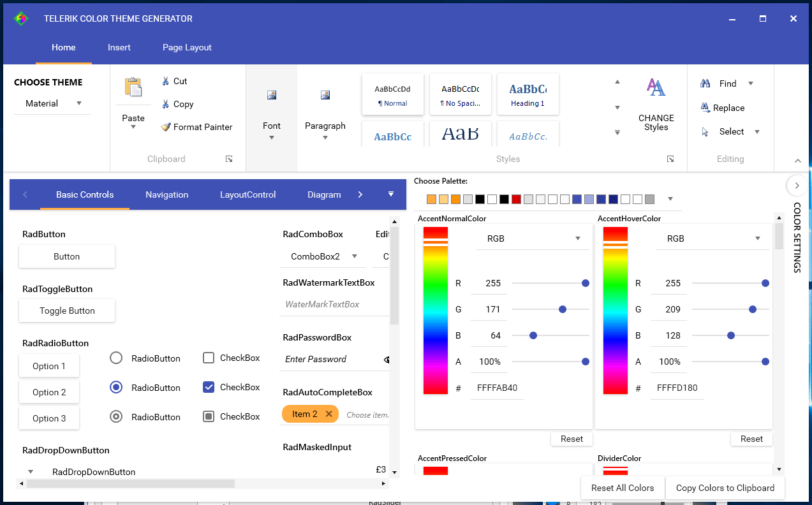Click the Select cursor icon
This screenshot has width=812, height=505.
point(705,132)
